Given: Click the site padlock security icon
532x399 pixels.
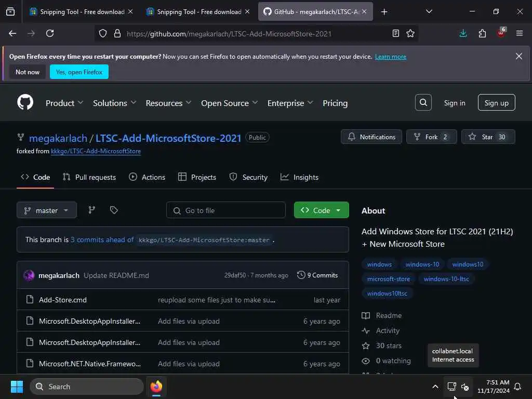Looking at the screenshot, I should tap(117, 33).
